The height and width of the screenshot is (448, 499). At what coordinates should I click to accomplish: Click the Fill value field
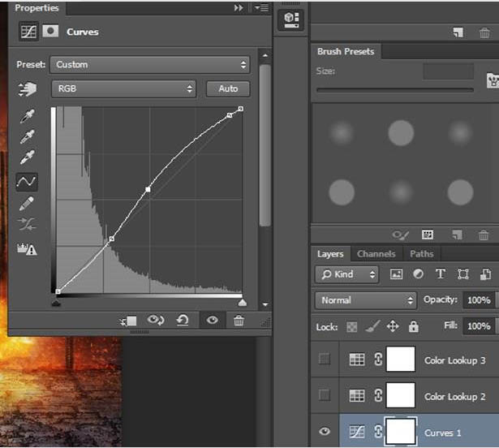pyautogui.click(x=480, y=325)
